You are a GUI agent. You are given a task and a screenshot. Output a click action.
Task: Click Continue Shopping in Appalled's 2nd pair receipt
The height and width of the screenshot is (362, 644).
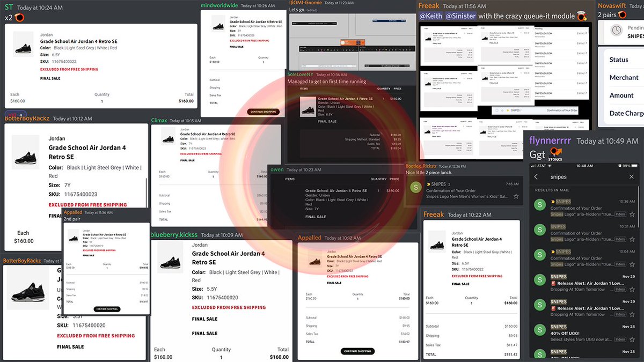coord(107,309)
